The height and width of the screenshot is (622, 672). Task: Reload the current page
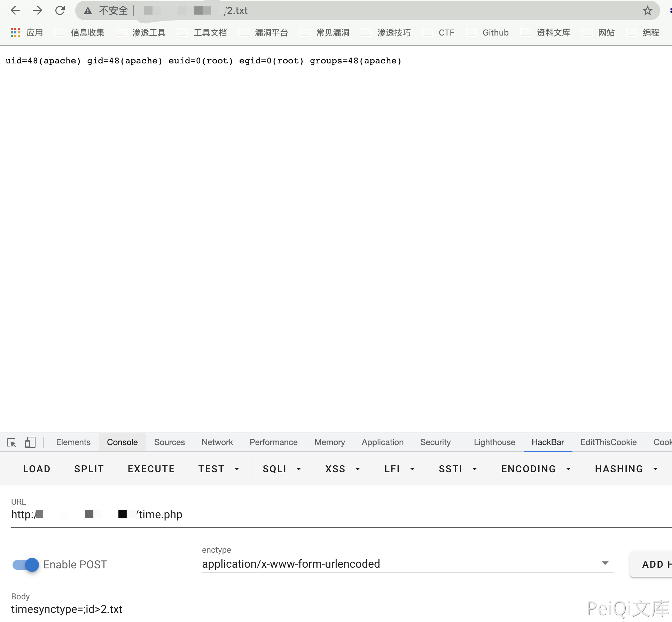pos(60,10)
